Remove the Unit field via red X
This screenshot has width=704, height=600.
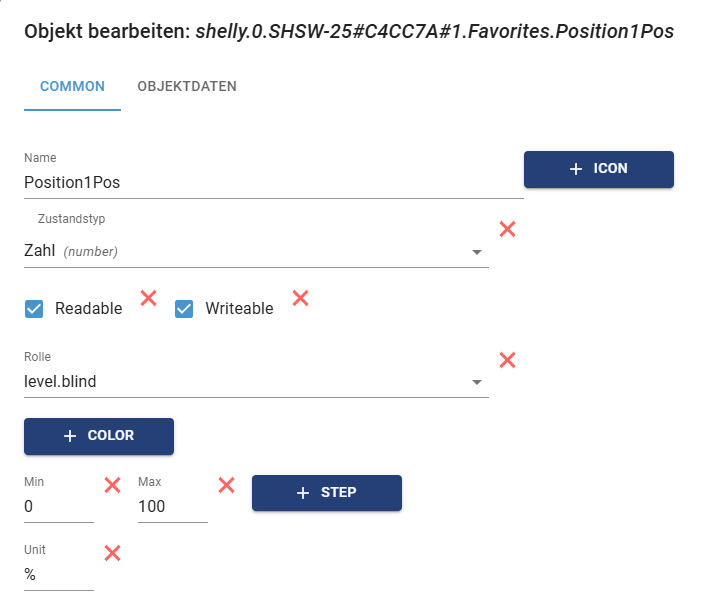point(113,553)
